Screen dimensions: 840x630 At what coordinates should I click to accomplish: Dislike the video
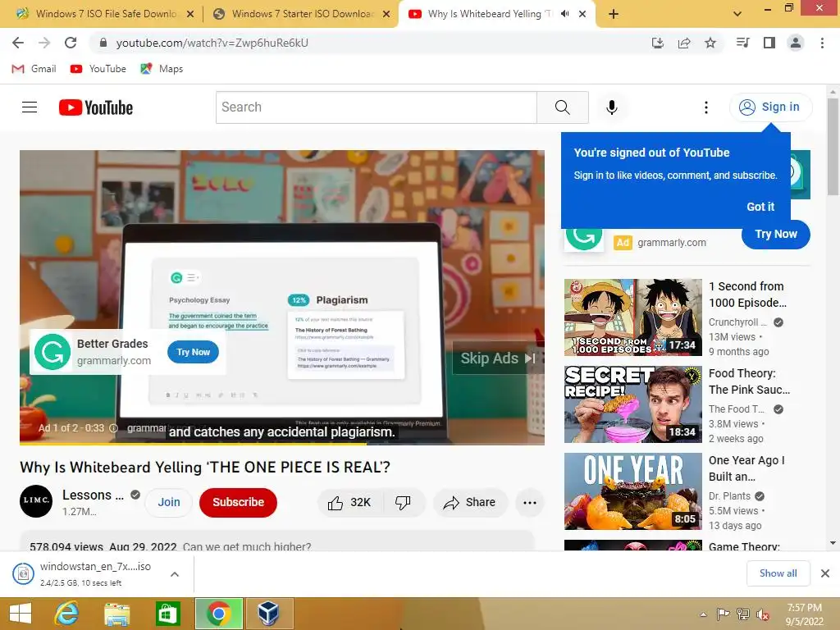(x=403, y=503)
